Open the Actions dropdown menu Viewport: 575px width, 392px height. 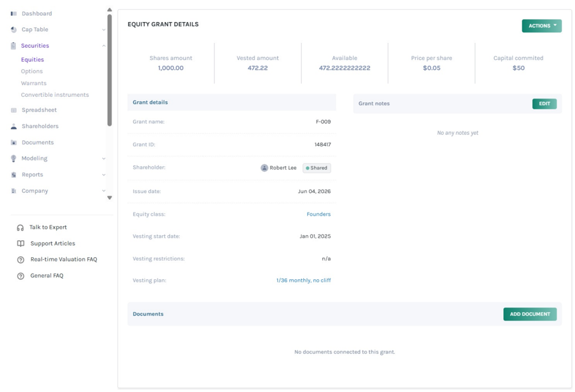pyautogui.click(x=542, y=26)
